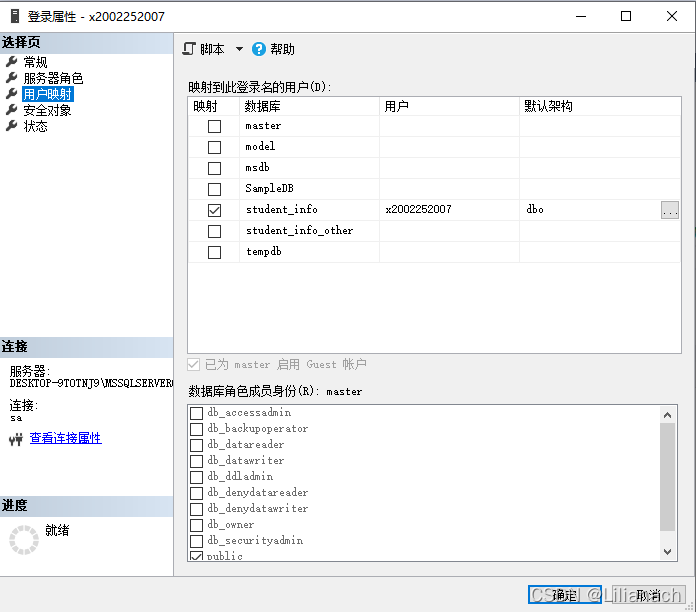Viewport: 696px width, 612px height.
Task: Check the db_accessadmin role
Action: [x=197, y=413]
